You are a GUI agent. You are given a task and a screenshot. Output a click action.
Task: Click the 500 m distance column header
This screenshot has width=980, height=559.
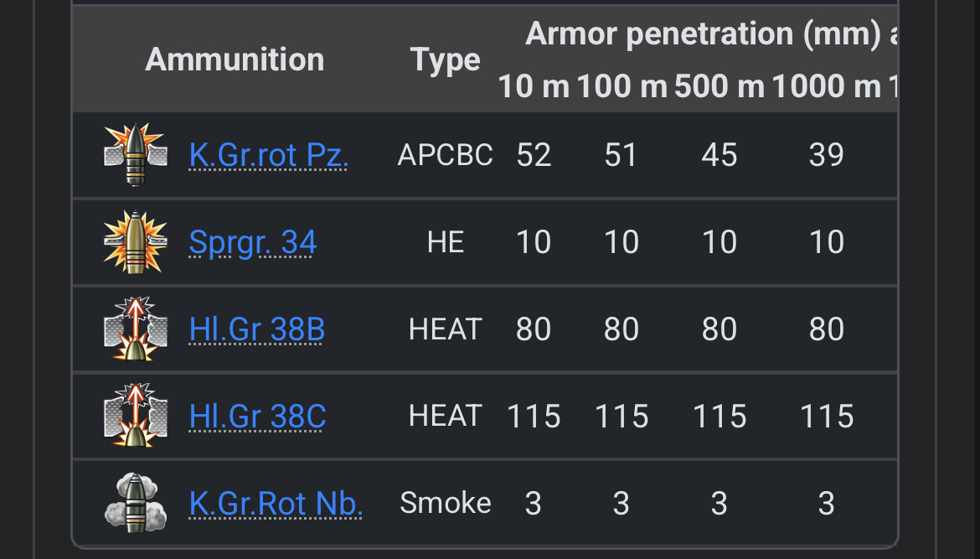719,86
